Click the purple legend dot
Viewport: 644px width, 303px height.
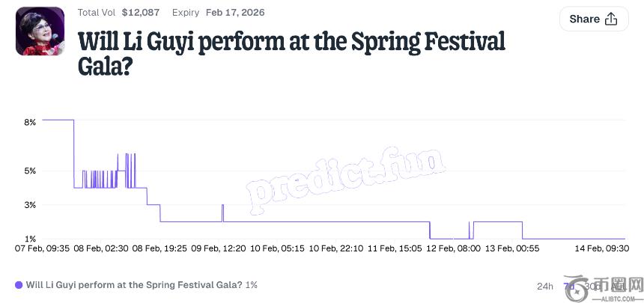(x=19, y=285)
